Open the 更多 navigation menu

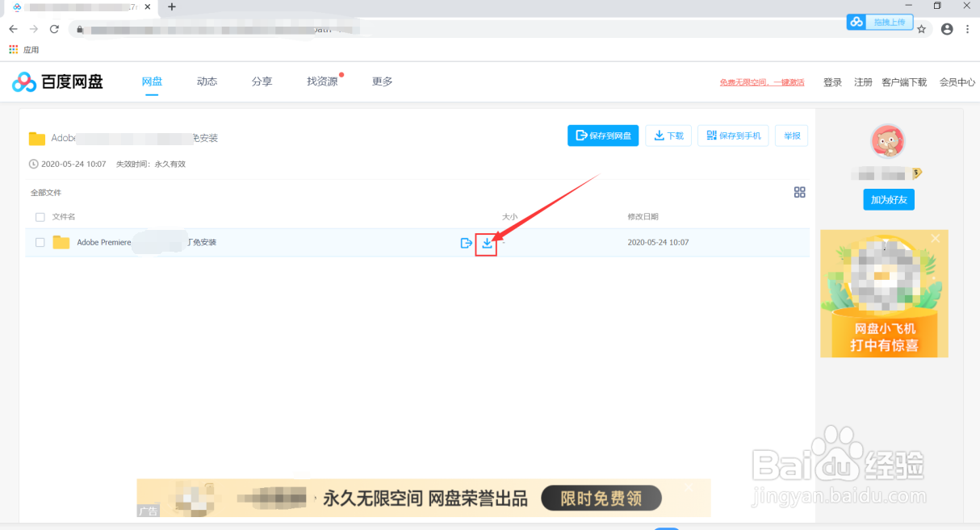pyautogui.click(x=381, y=81)
